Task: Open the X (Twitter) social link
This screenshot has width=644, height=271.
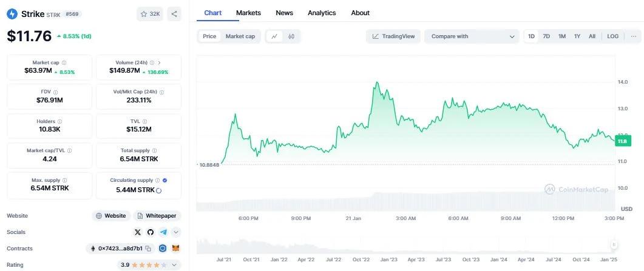Action: point(138,232)
